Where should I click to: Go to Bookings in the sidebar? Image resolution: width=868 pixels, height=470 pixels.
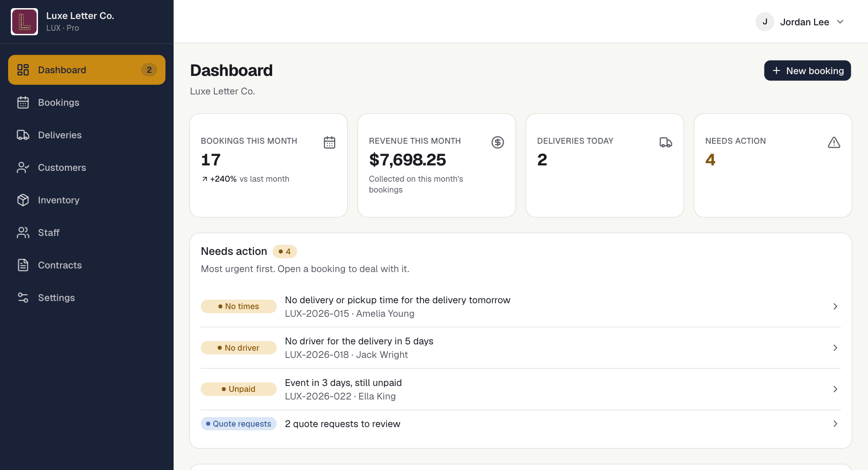pyautogui.click(x=87, y=103)
